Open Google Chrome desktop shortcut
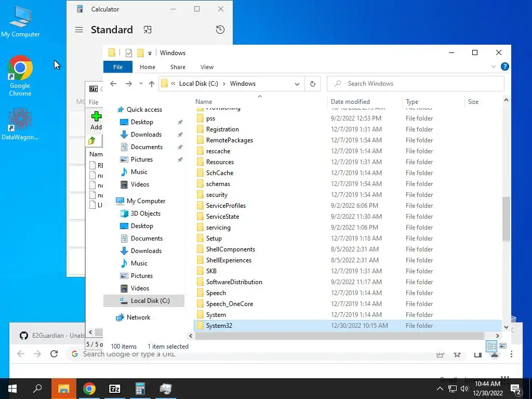532x399 pixels. (20, 76)
